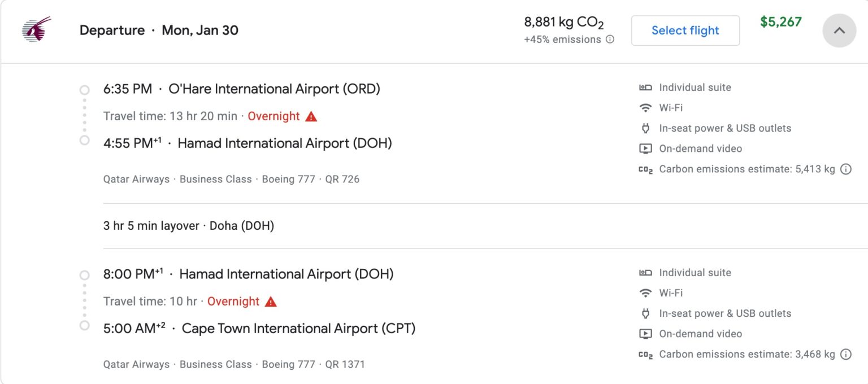
Task: Click info icon beside 5,413 kg estimate
Action: (846, 169)
